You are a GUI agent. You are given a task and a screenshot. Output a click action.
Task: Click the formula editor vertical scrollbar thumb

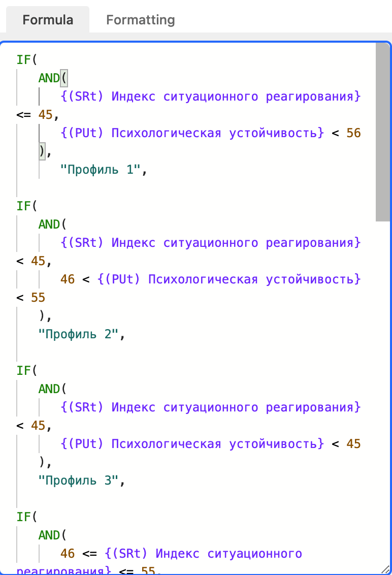382,133
